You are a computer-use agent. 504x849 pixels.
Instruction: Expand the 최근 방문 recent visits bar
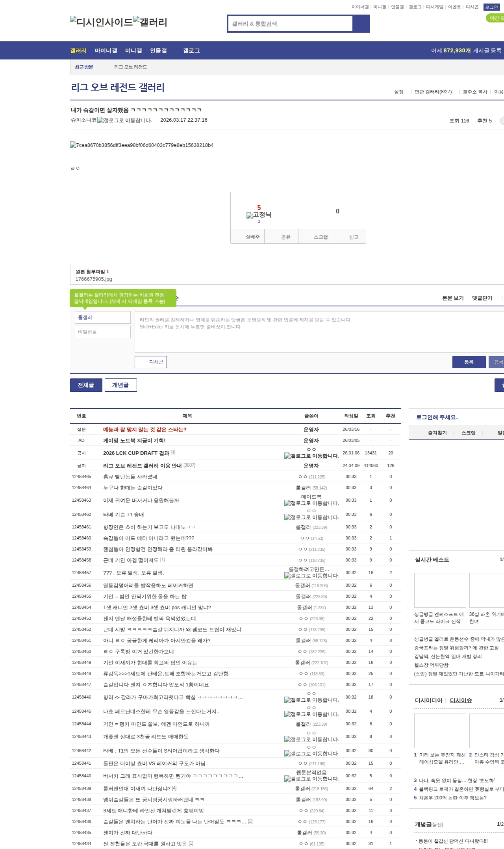pyautogui.click(x=84, y=67)
